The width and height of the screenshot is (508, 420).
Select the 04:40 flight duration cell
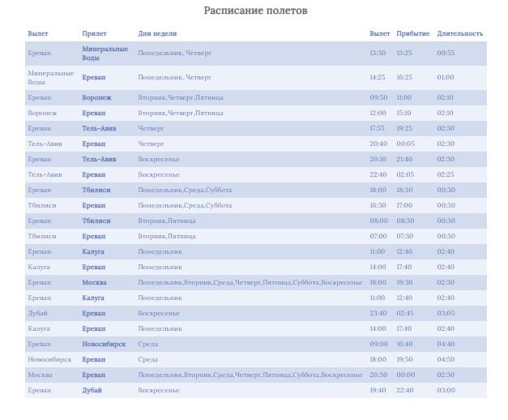click(x=446, y=344)
